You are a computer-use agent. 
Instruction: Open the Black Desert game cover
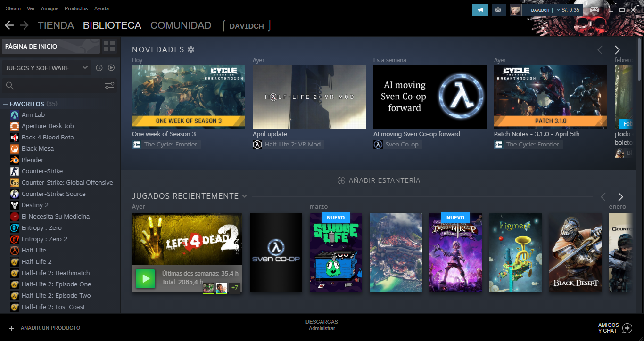575,252
